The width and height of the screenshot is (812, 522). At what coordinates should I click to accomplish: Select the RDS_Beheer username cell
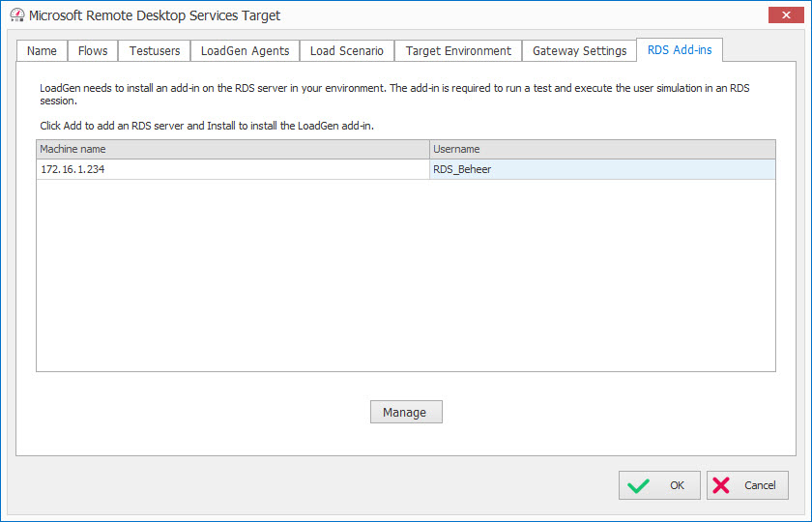coord(602,169)
